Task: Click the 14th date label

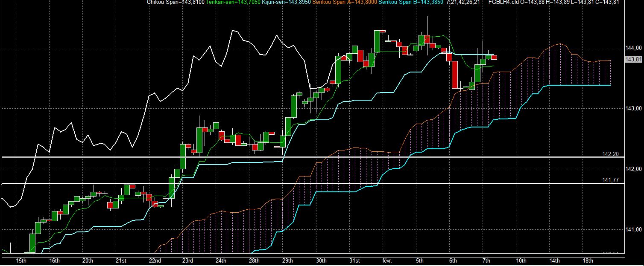Action: coord(554,260)
